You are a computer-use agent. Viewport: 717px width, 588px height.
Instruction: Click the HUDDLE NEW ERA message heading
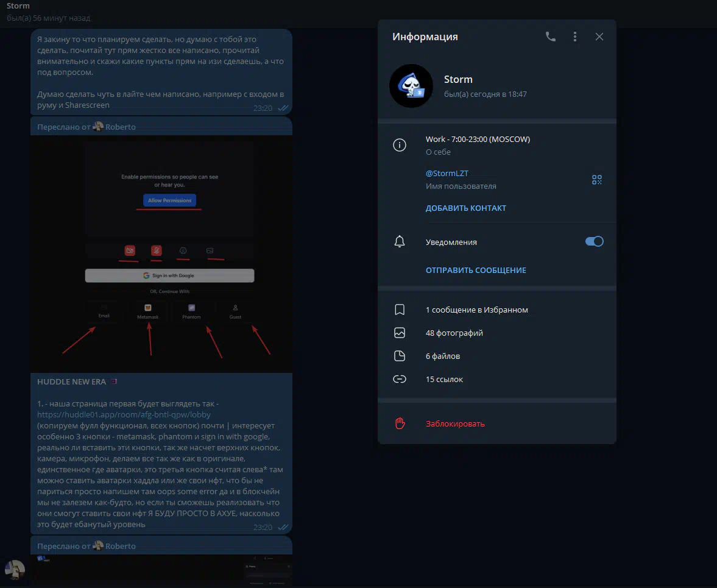(71, 382)
